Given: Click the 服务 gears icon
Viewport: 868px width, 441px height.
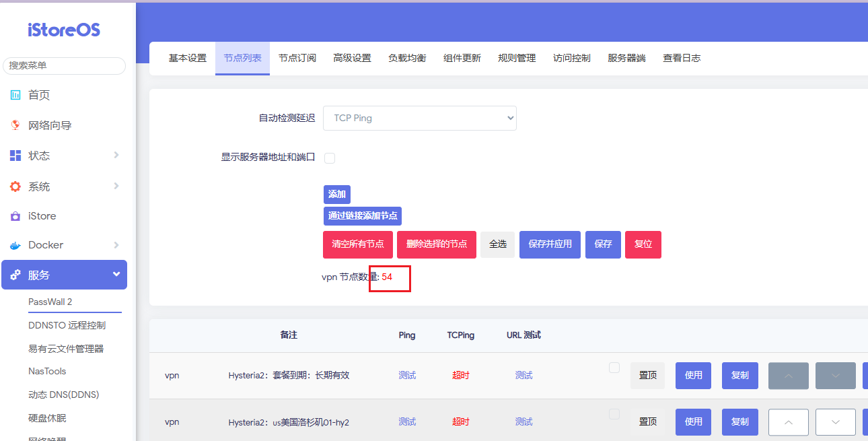Looking at the screenshot, I should pos(15,275).
